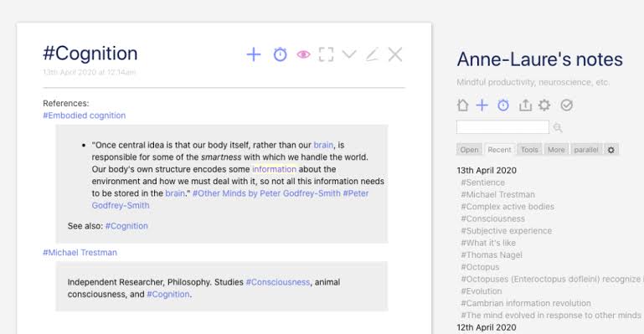Click the sidebar export upload icon
The width and height of the screenshot is (644, 334).
tap(525, 105)
